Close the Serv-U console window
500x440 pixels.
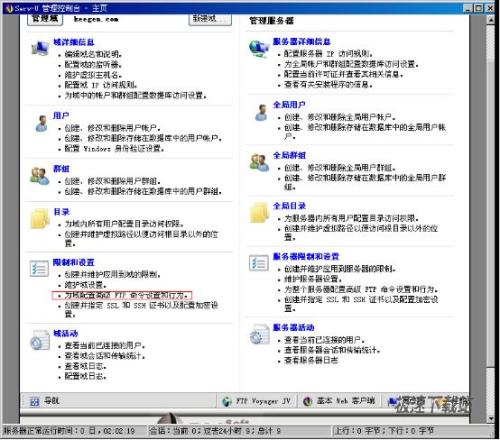point(490,8)
